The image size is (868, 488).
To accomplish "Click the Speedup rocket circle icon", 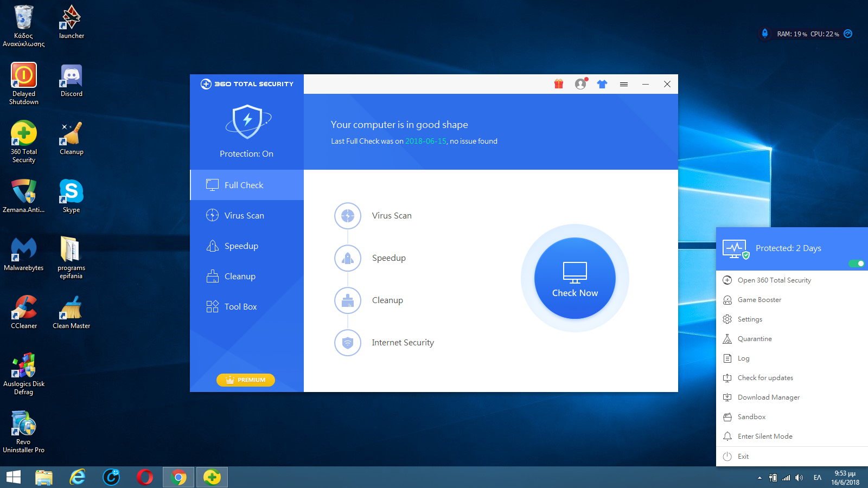I will click(348, 258).
